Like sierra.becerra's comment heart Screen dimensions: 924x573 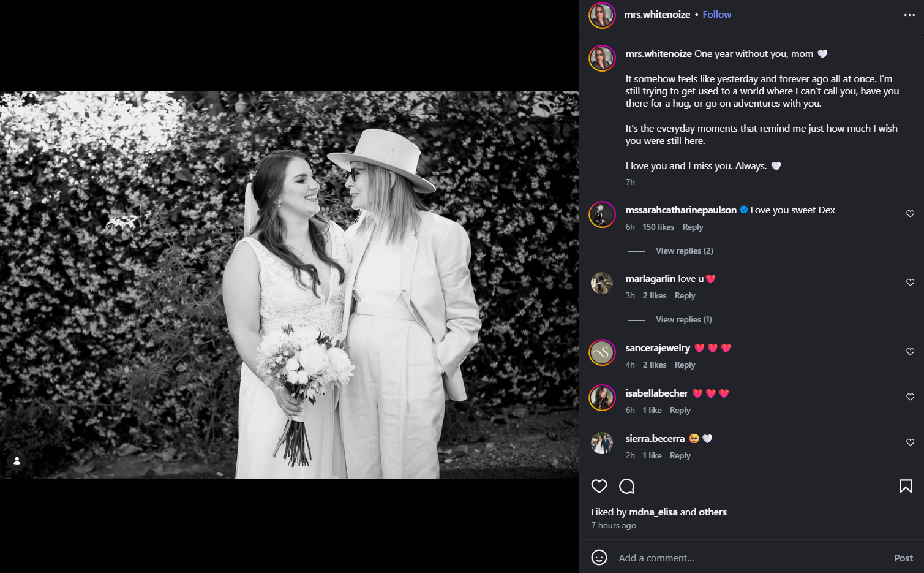pos(910,442)
